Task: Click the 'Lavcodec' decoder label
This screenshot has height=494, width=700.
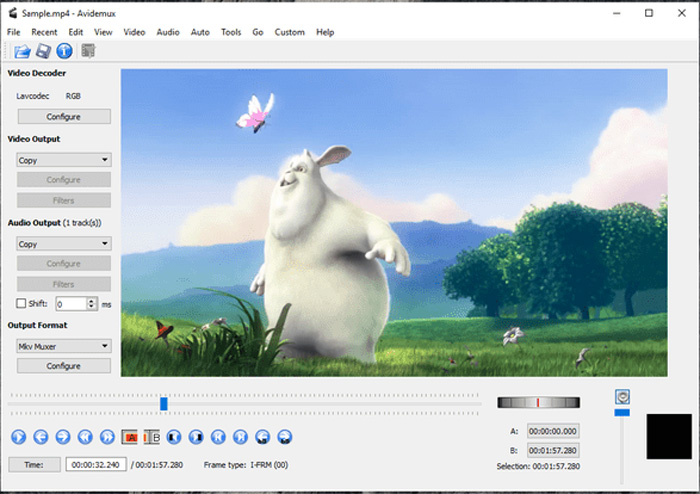Action: tap(33, 96)
